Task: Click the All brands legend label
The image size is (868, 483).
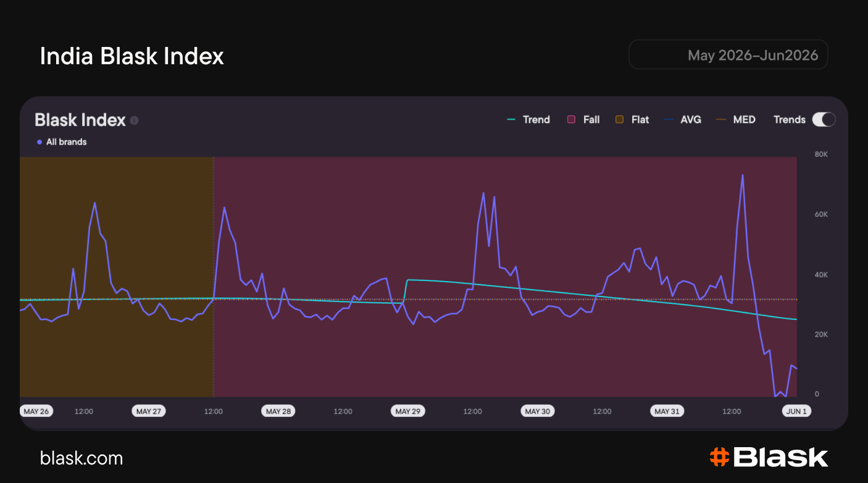Action: coord(67,142)
